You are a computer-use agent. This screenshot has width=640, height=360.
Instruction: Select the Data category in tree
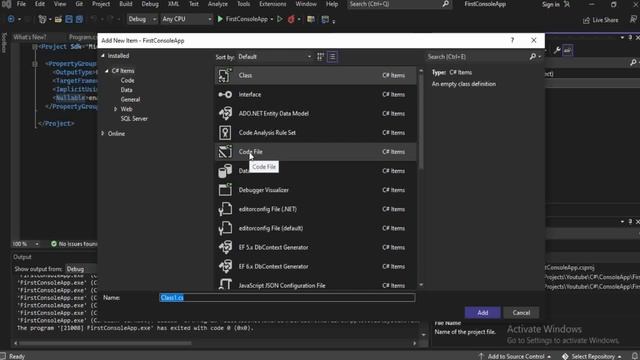click(x=127, y=90)
